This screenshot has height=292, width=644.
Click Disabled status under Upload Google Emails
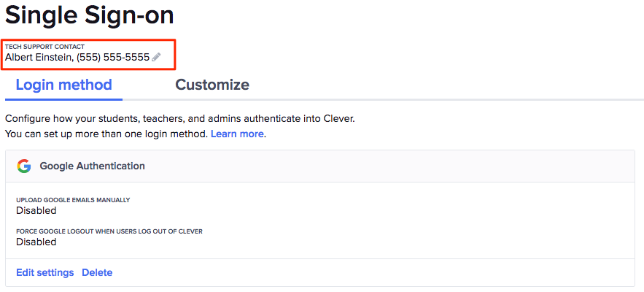coord(36,210)
